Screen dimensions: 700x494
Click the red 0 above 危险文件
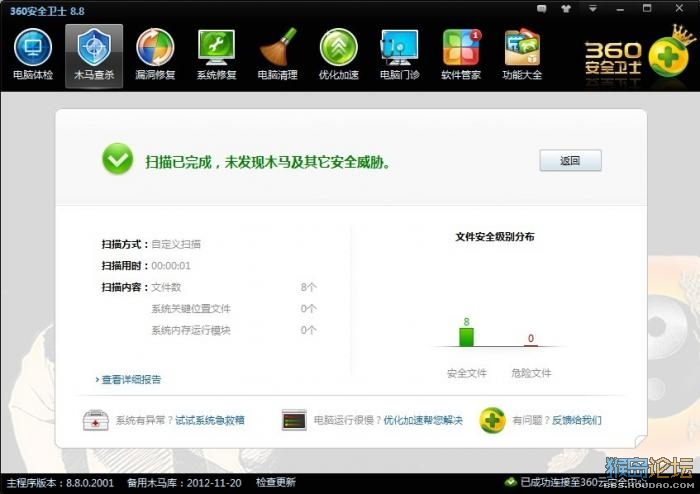pyautogui.click(x=531, y=338)
